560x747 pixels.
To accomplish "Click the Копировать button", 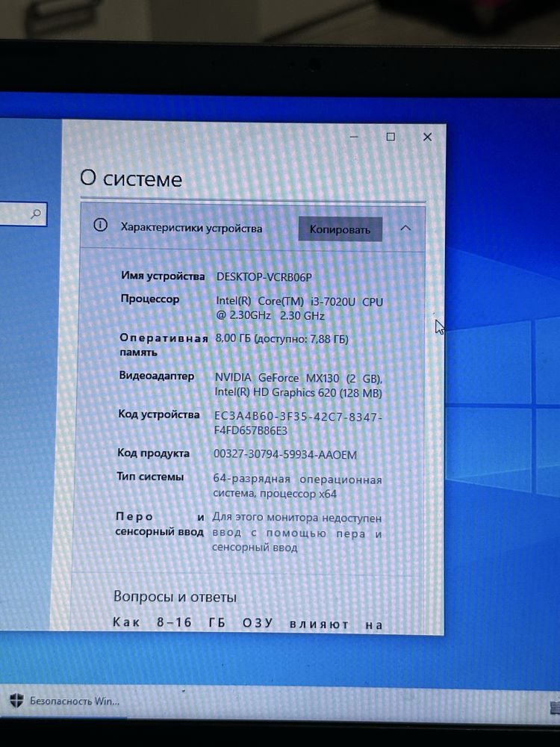I will click(x=340, y=229).
